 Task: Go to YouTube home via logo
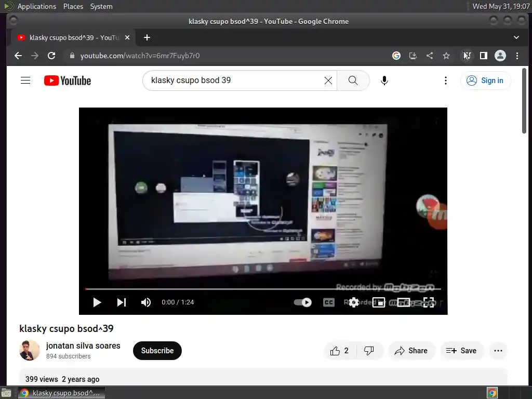pos(68,81)
